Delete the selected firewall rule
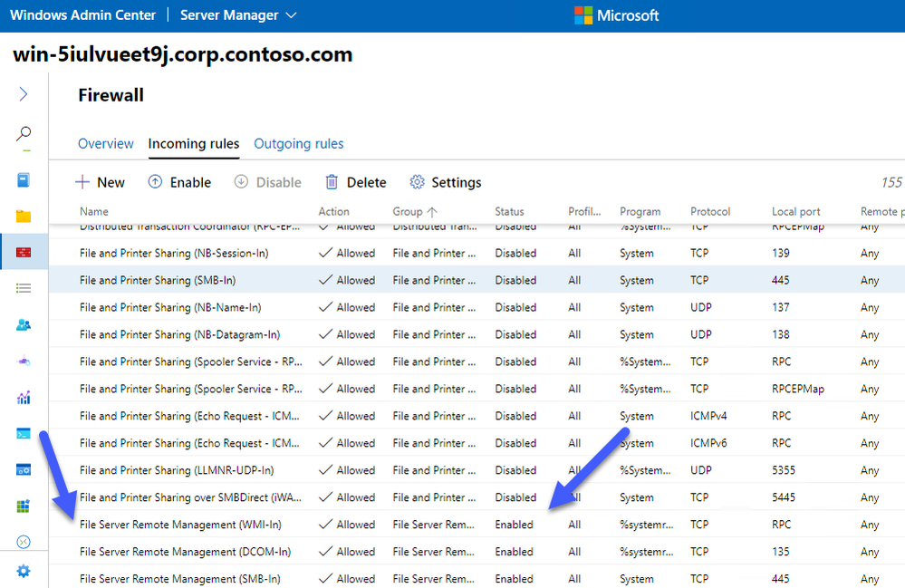 [x=355, y=182]
